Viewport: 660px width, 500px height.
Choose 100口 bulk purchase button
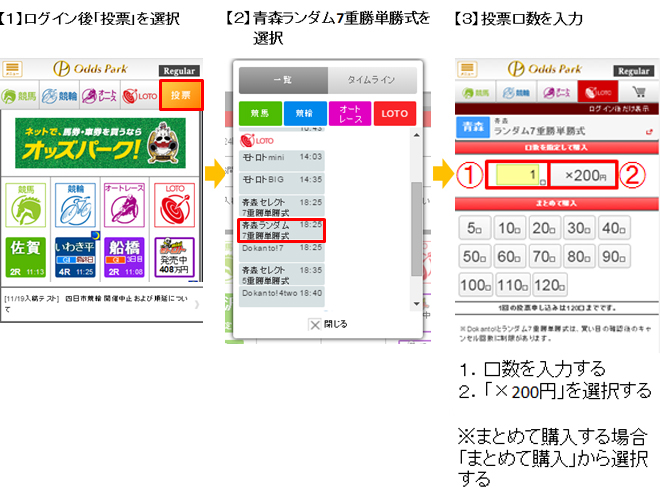[x=476, y=285]
